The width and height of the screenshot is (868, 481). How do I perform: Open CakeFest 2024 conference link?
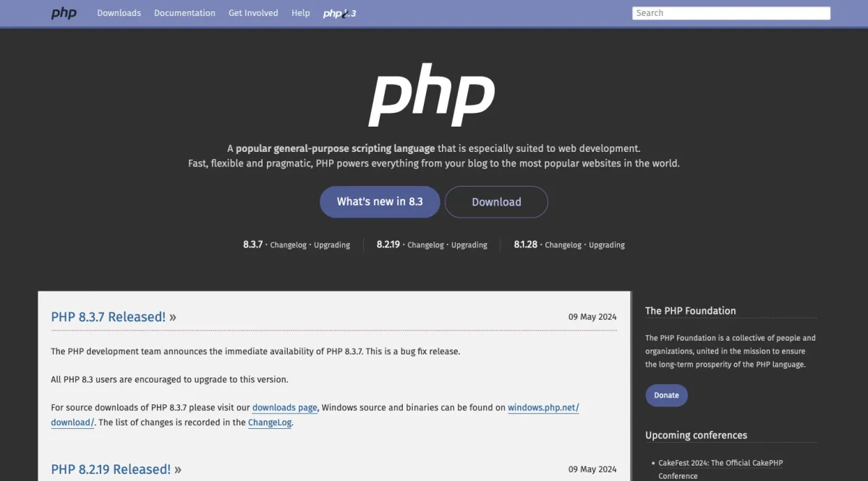pos(720,463)
